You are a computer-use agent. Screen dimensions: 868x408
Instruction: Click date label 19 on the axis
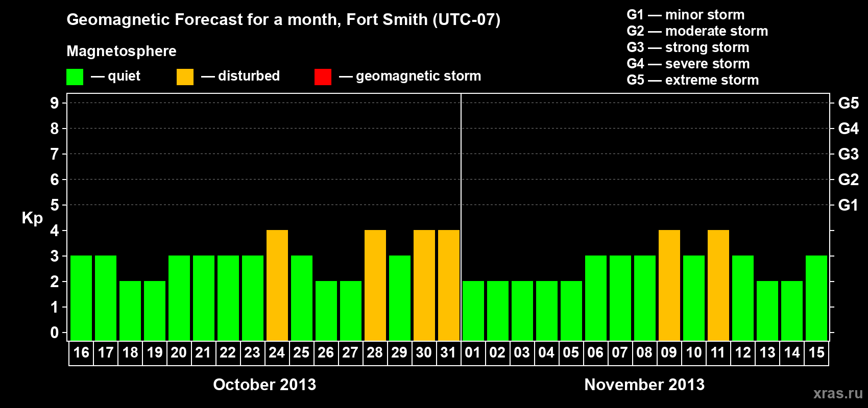pyautogui.click(x=155, y=352)
